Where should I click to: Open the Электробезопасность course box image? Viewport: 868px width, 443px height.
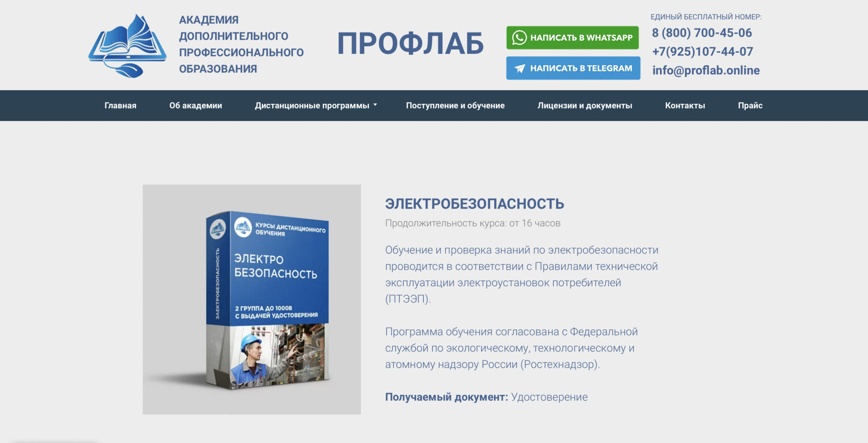pyautogui.click(x=252, y=299)
